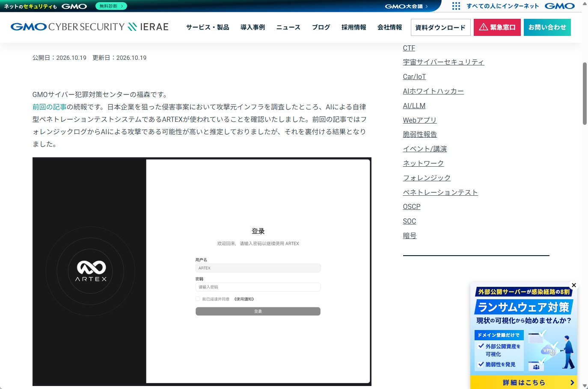Select the AI/LLM category link
Image resolution: width=588 pixels, height=389 pixels.
[x=414, y=106]
